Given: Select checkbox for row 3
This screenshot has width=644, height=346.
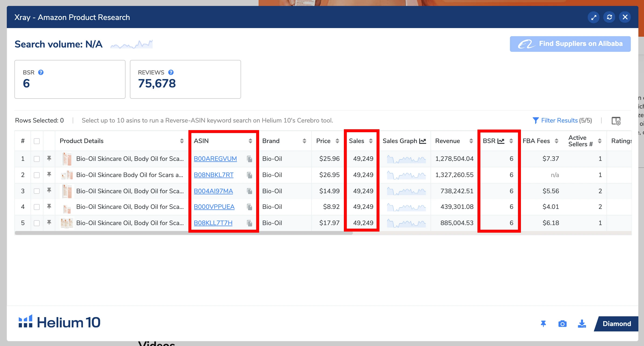Looking at the screenshot, I should (37, 191).
